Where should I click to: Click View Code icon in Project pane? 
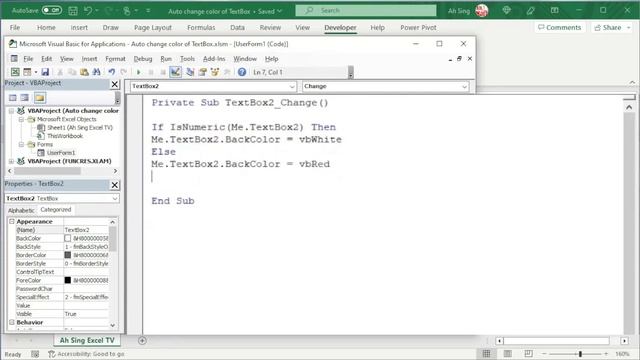[x=13, y=98]
